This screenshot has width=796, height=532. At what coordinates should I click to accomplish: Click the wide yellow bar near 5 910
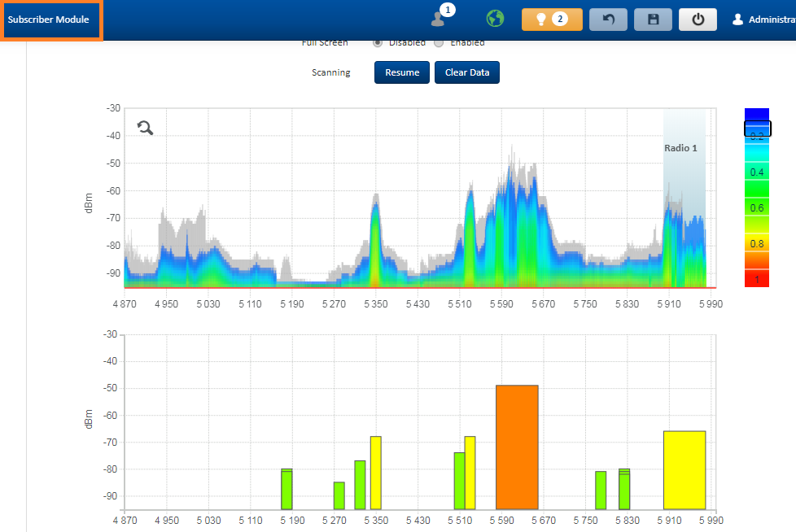coord(684,470)
